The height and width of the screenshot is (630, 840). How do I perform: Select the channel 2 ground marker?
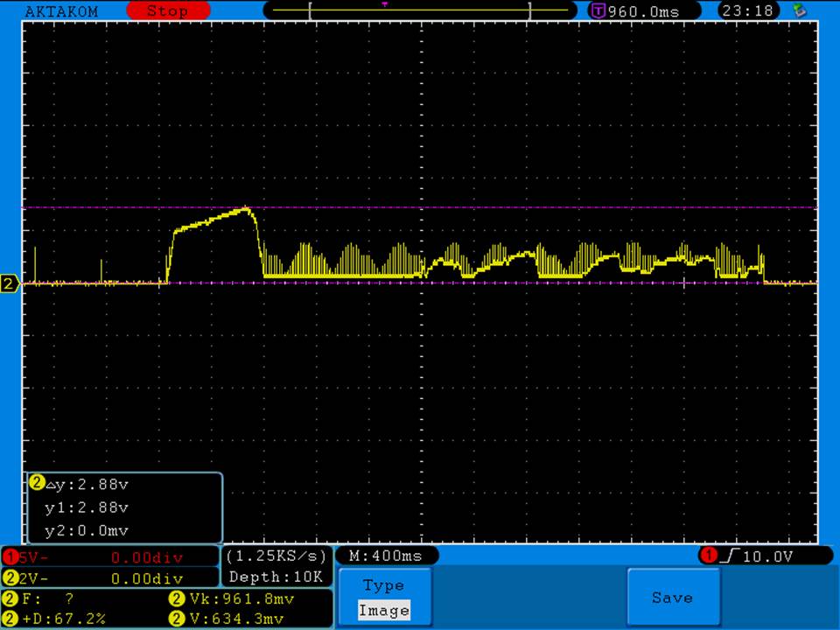pyautogui.click(x=10, y=283)
